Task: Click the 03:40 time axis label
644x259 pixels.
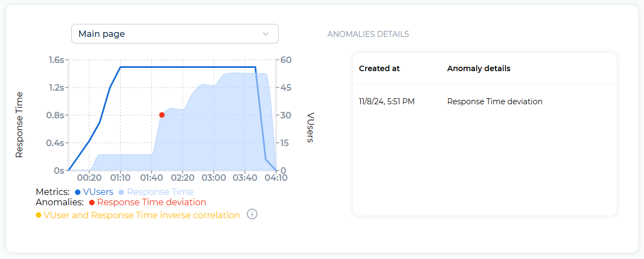Action: coord(245,178)
